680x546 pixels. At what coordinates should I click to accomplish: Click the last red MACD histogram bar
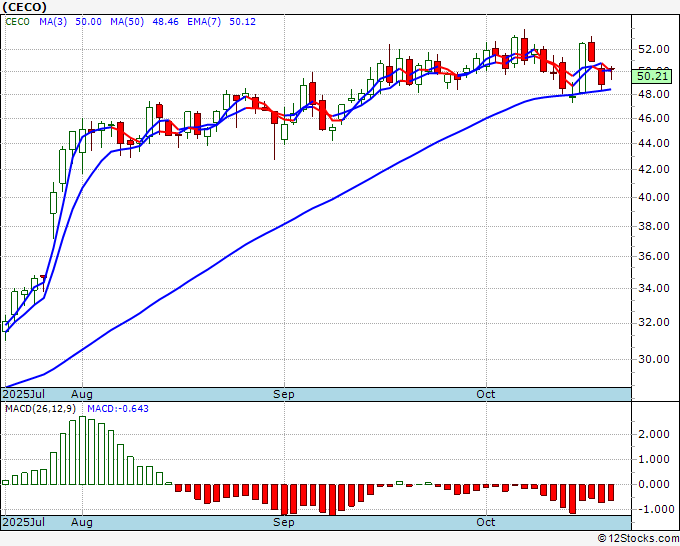[x=611, y=492]
